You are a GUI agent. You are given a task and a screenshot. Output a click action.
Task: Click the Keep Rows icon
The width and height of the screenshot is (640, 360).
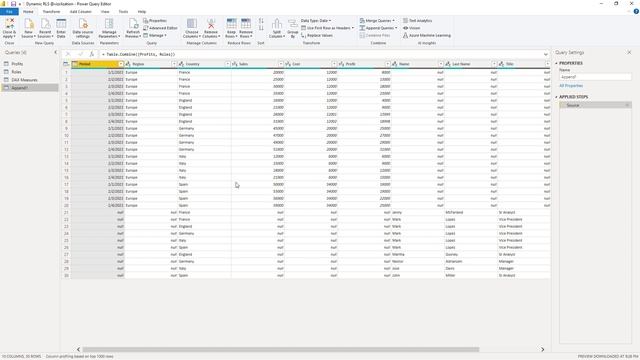click(231, 23)
